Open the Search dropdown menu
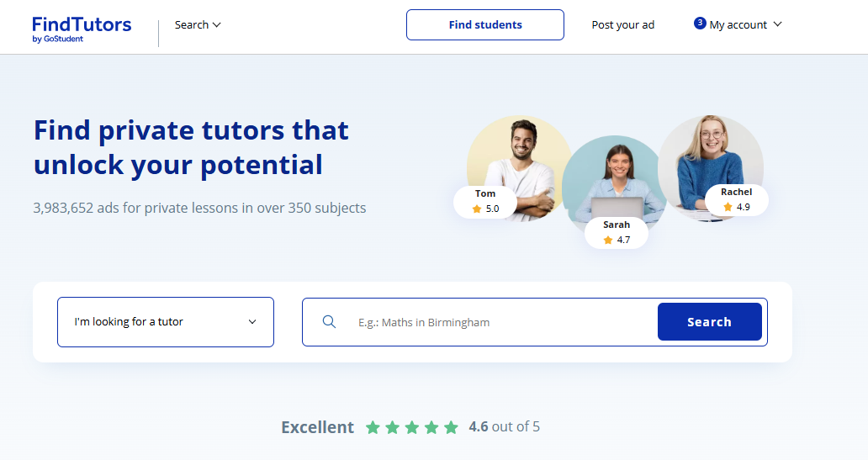The image size is (868, 460). pos(198,24)
